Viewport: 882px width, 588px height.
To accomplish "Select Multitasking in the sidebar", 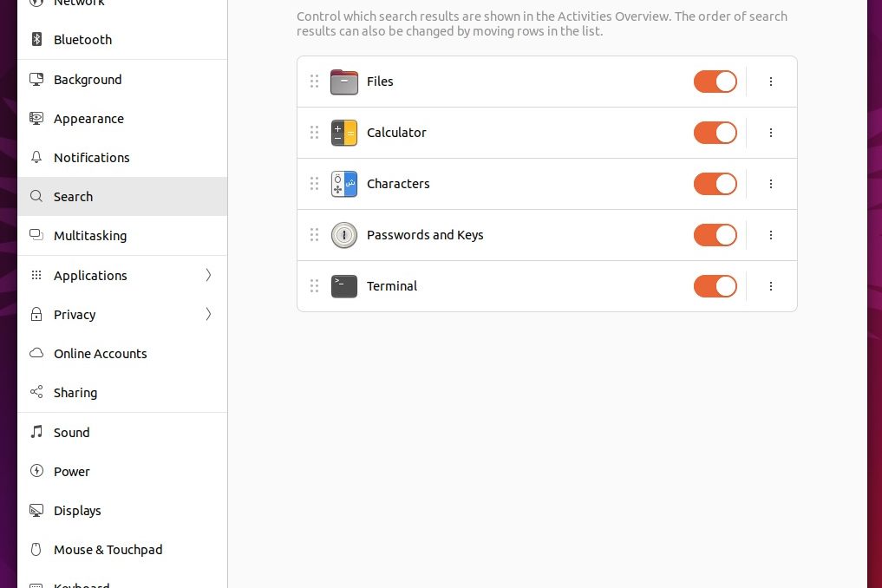I will pyautogui.click(x=90, y=235).
